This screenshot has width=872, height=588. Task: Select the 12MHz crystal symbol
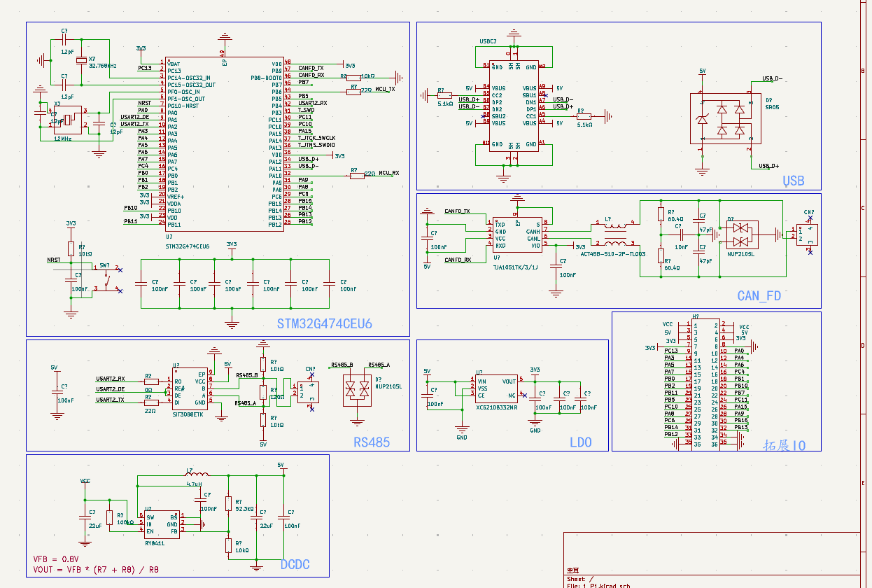[x=67, y=120]
